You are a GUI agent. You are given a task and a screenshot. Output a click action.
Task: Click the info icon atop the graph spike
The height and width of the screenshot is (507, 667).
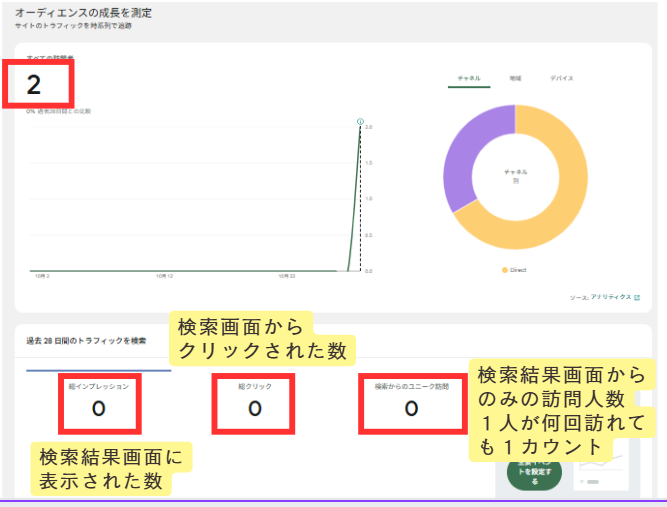click(359, 122)
